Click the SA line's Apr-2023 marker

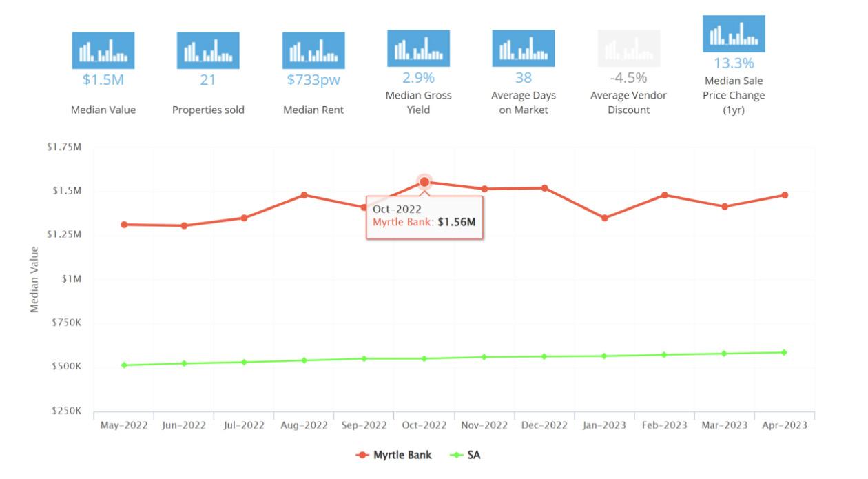[x=784, y=352]
